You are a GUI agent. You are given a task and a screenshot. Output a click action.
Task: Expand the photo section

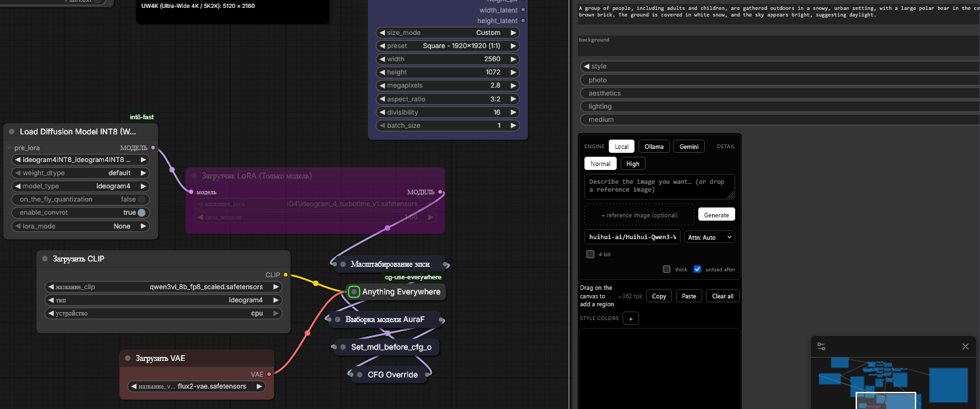point(780,80)
